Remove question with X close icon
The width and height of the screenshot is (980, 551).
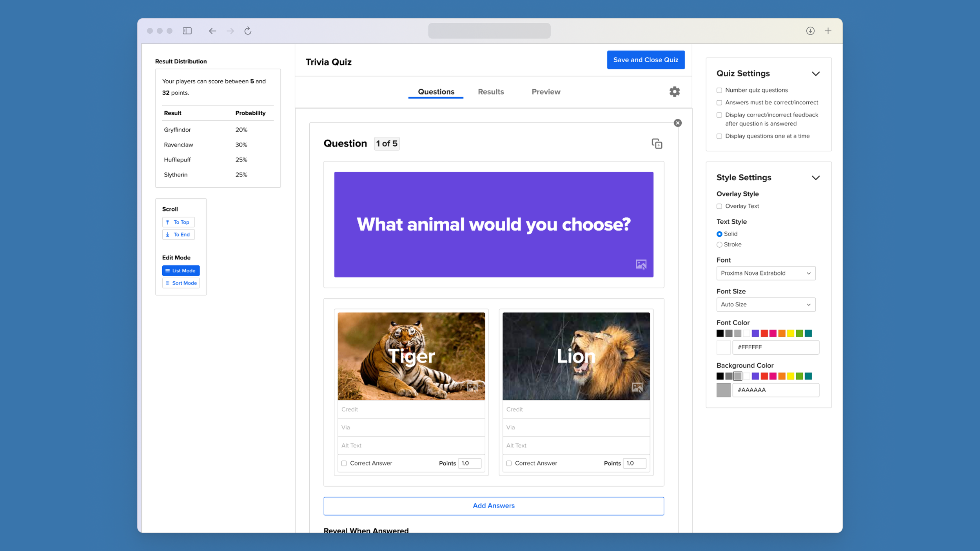pyautogui.click(x=678, y=123)
